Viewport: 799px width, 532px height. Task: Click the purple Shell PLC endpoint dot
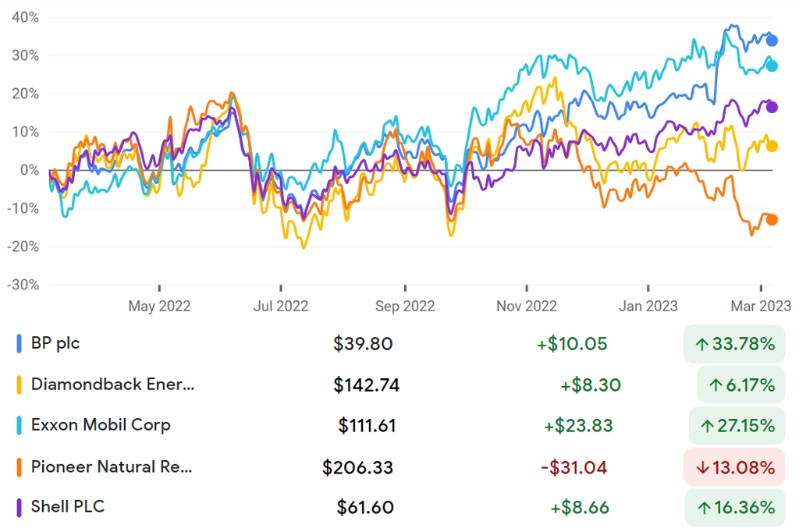(x=772, y=107)
